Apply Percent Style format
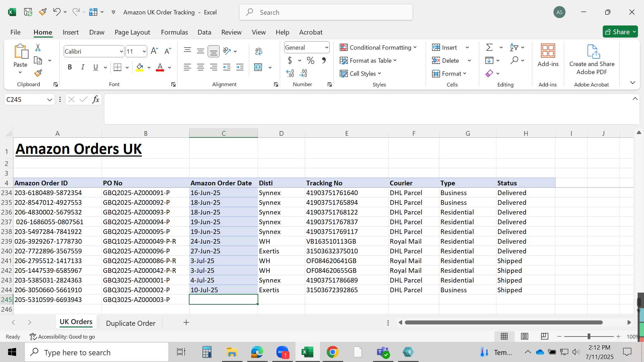The image size is (644, 362). [x=311, y=60]
